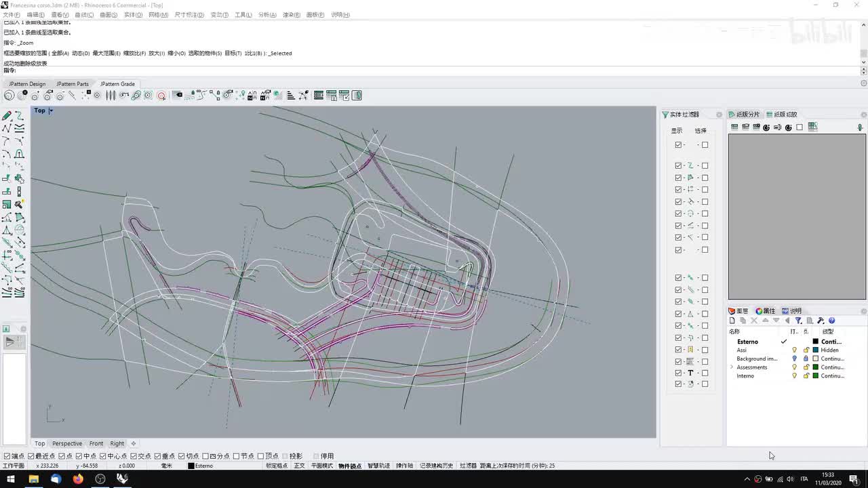The width and height of the screenshot is (868, 488).
Task: Click the stacked bars alignment icon in grade toolbar
Action: click(290, 96)
